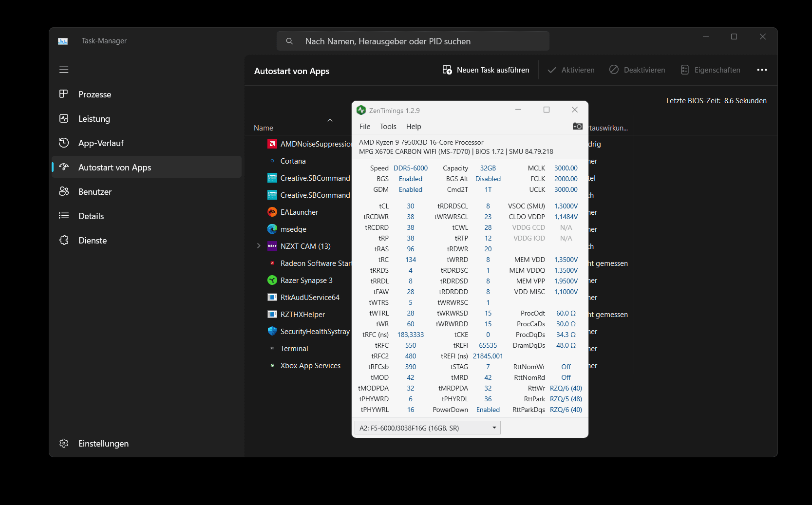Click the ZenTimings green logo icon
Viewport: 812px width, 505px height.
(x=361, y=111)
